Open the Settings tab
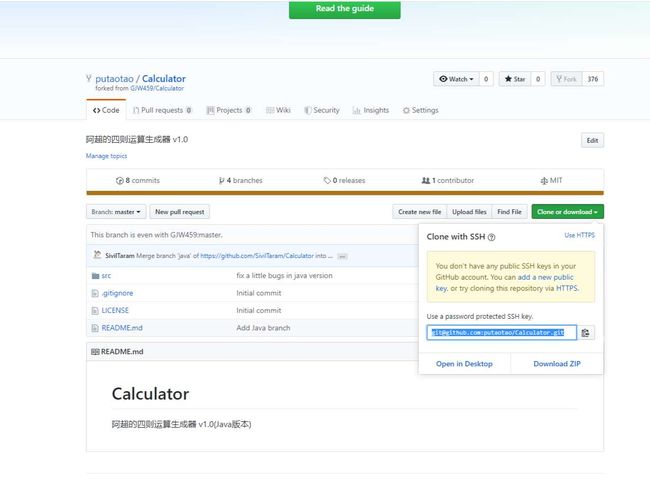 420,110
